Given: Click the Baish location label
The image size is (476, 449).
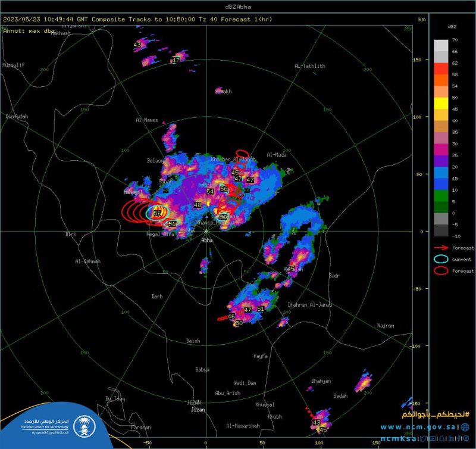Looking at the screenshot, I should pos(193,341).
